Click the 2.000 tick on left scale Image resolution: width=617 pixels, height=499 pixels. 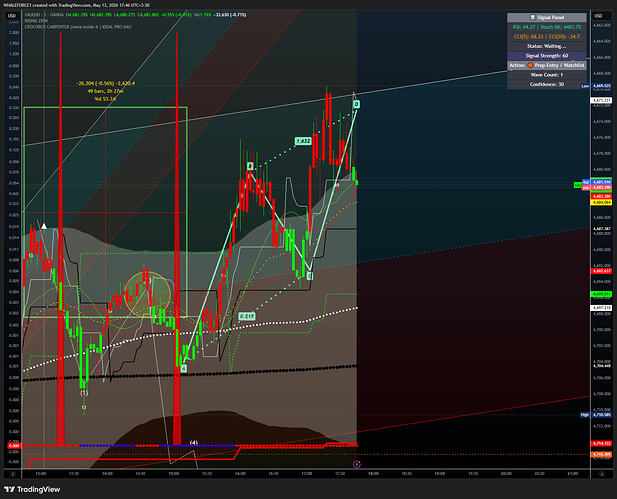tap(14, 32)
